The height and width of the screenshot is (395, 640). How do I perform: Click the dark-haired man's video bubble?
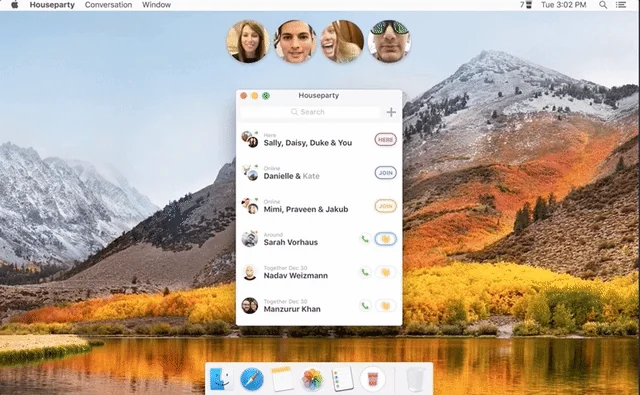(295, 42)
